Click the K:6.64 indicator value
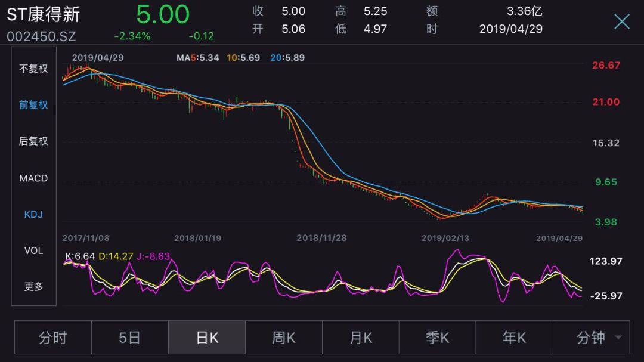This screenshot has height=362, width=644. click(80, 256)
